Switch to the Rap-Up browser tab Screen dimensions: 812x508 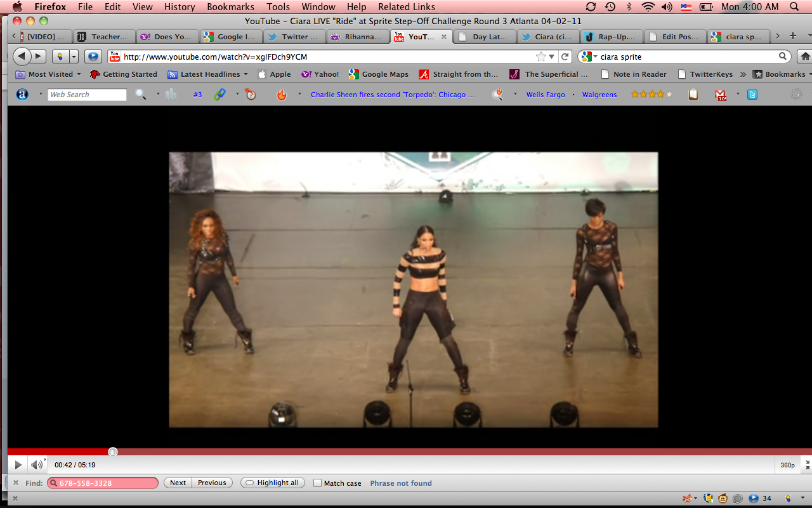[612, 37]
